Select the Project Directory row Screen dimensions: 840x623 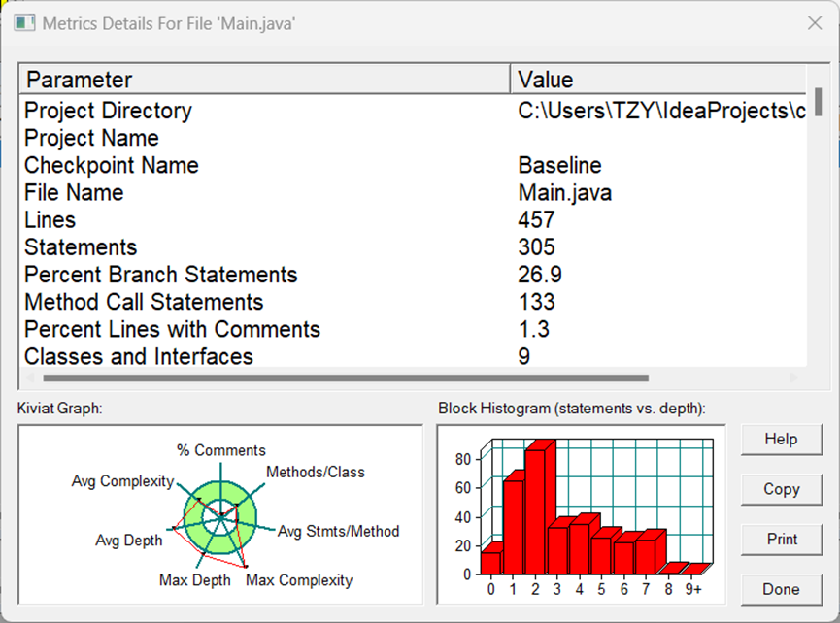click(413, 111)
